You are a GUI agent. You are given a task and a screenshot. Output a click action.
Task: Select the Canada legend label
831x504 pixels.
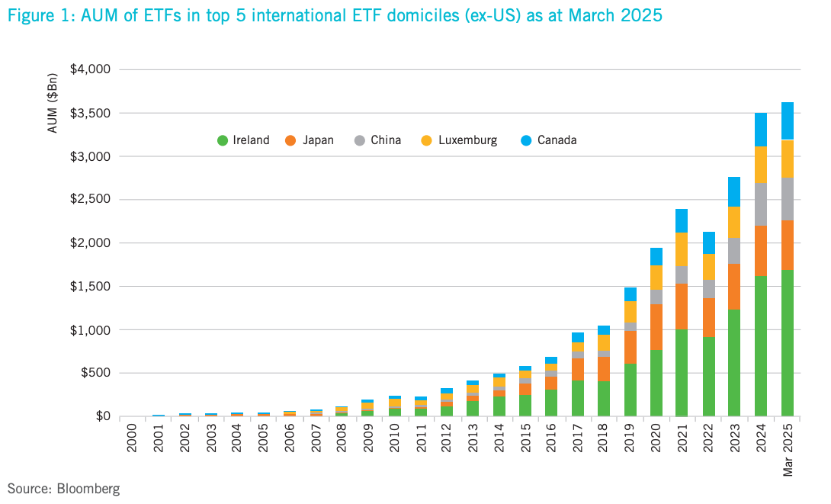coord(557,140)
